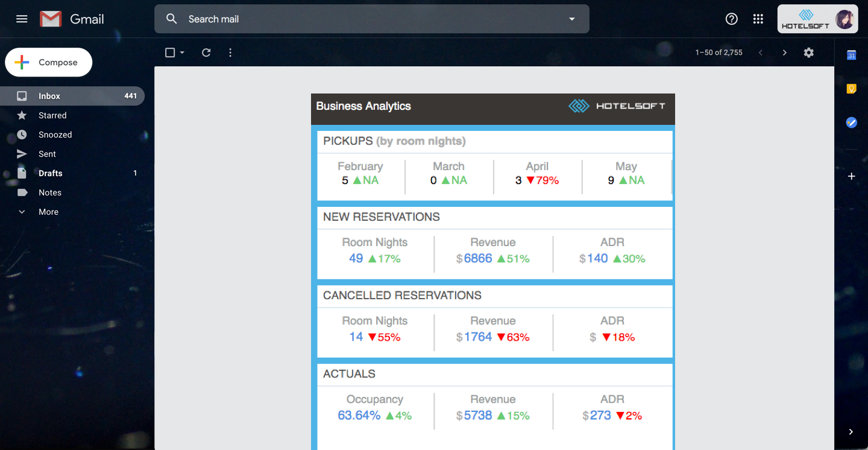The height and width of the screenshot is (450, 868).
Task: Open Google apps grid
Action: (x=758, y=19)
